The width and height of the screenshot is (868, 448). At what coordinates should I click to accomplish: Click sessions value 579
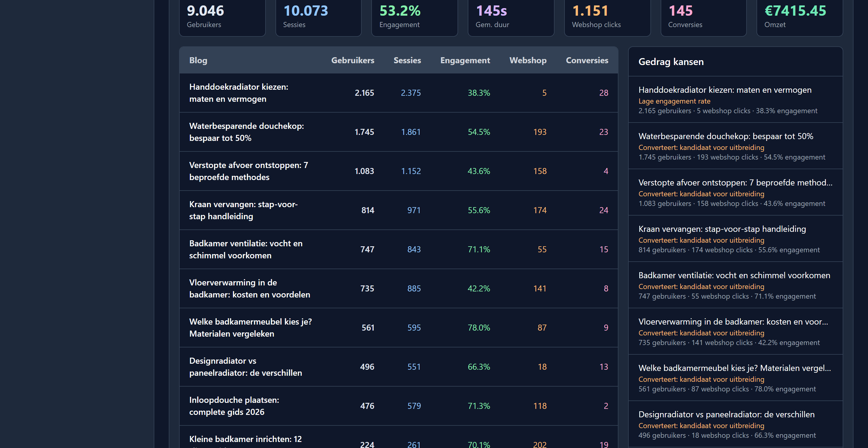pyautogui.click(x=414, y=406)
